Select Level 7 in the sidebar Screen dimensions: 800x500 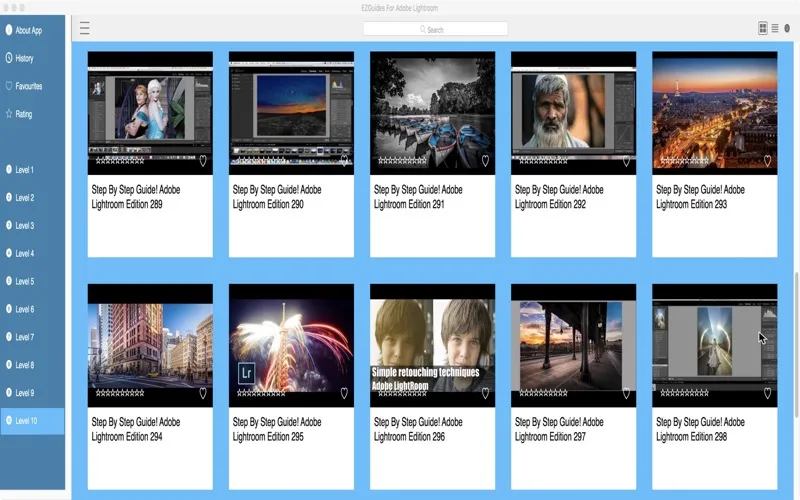point(32,337)
